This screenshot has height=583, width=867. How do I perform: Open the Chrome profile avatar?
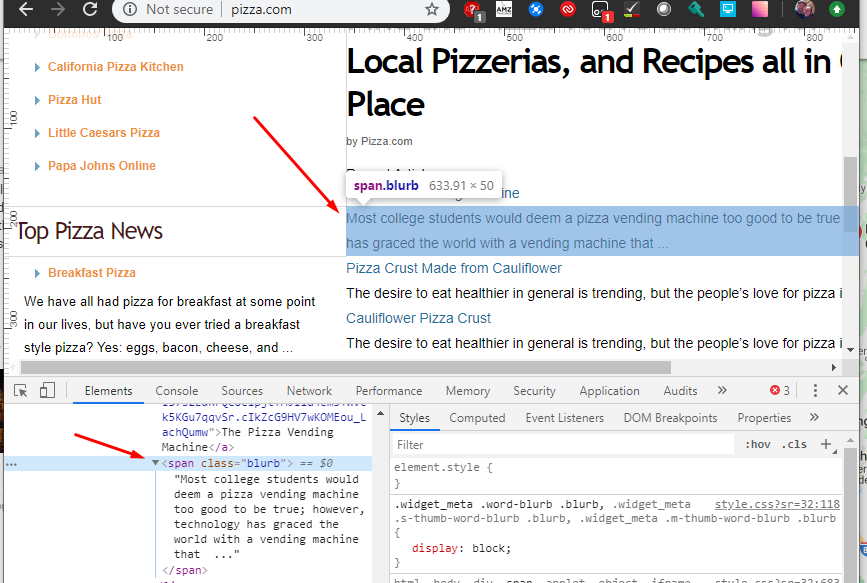805,9
